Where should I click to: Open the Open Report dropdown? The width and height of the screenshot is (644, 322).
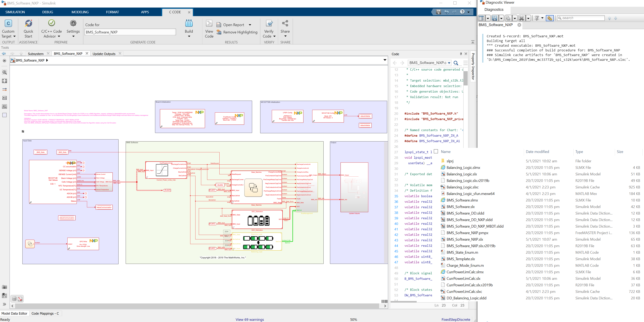250,25
